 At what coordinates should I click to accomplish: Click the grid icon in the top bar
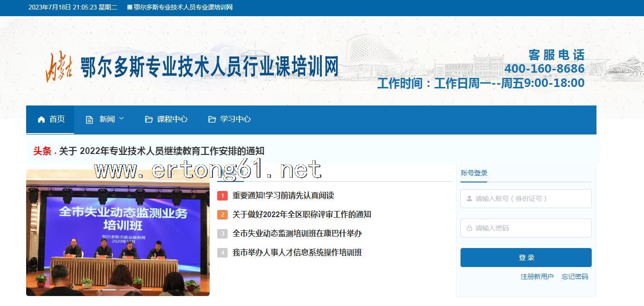tap(130, 8)
